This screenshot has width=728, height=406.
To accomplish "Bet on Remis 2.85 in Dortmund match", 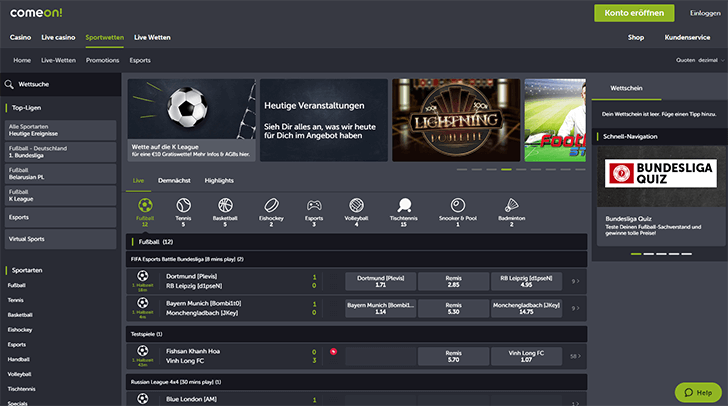I will click(x=454, y=281).
